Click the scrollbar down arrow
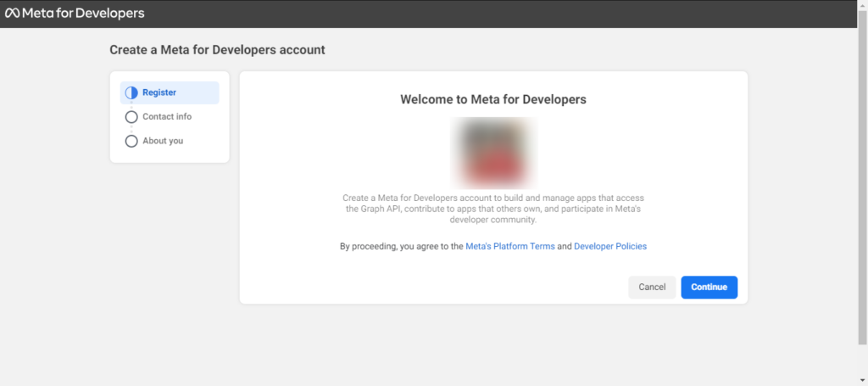 point(862,380)
